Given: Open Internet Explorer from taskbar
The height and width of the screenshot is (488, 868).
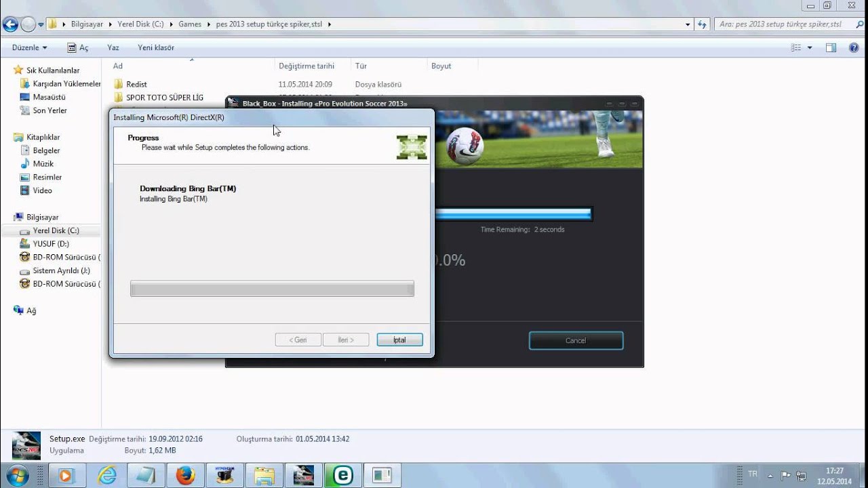Looking at the screenshot, I should (106, 476).
